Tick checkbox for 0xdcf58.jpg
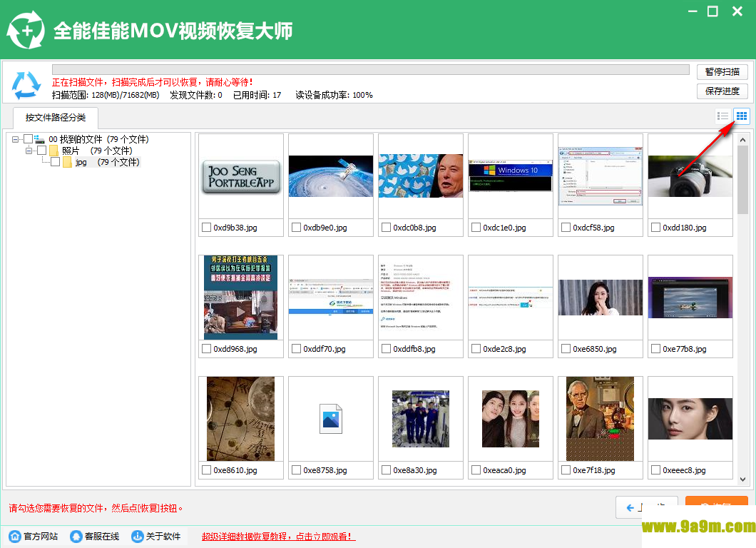 pyautogui.click(x=566, y=227)
